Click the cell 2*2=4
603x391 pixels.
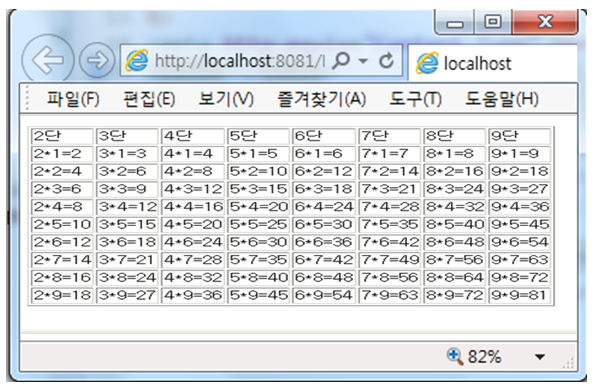62,171
